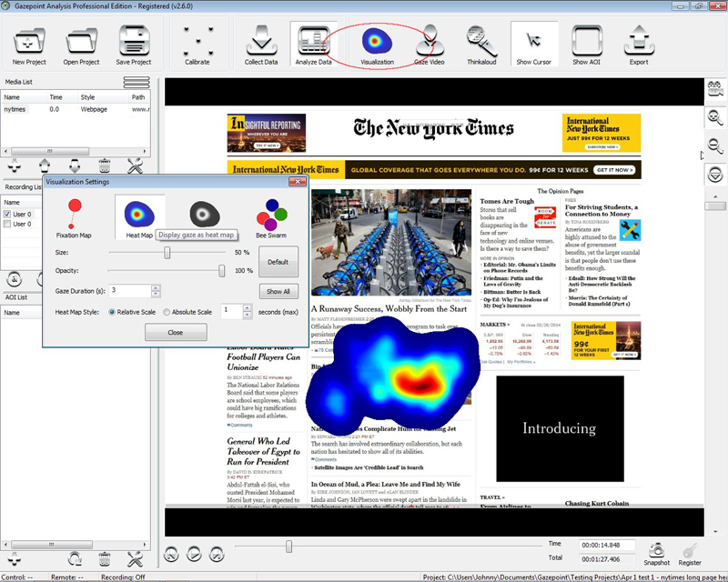Click the video camera icon on the right sidebar

715,87
